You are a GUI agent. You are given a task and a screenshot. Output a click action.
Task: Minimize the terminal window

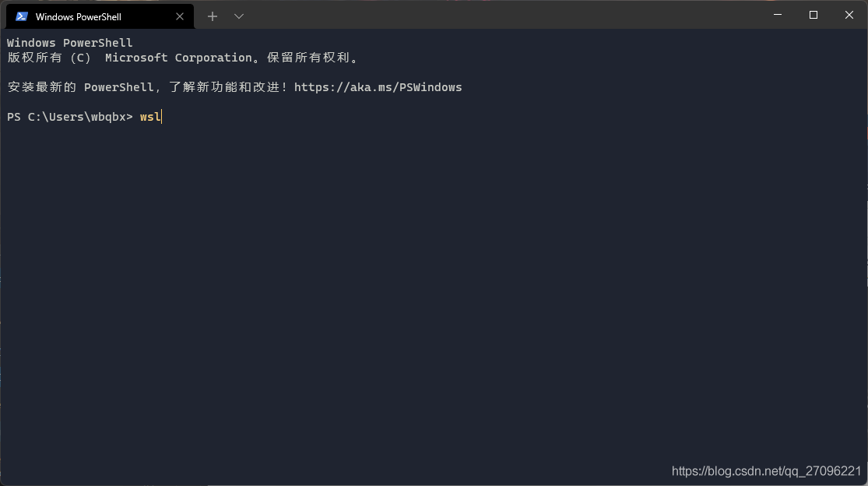pyautogui.click(x=778, y=15)
